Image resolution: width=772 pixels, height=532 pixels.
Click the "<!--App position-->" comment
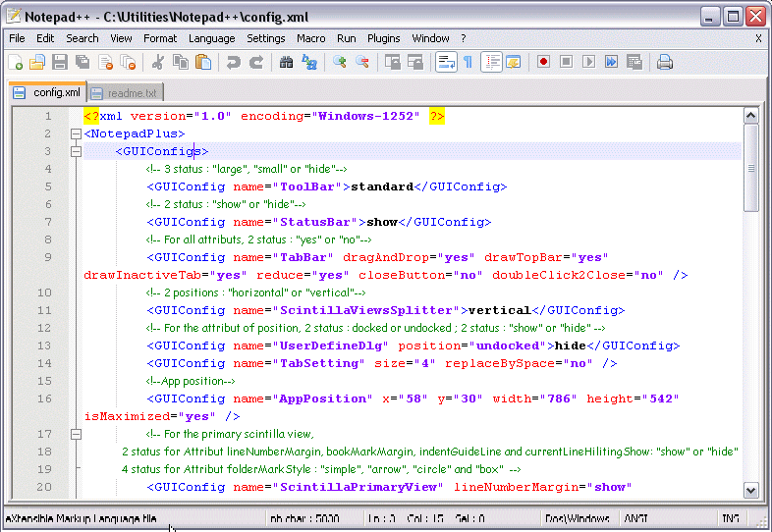click(190, 381)
